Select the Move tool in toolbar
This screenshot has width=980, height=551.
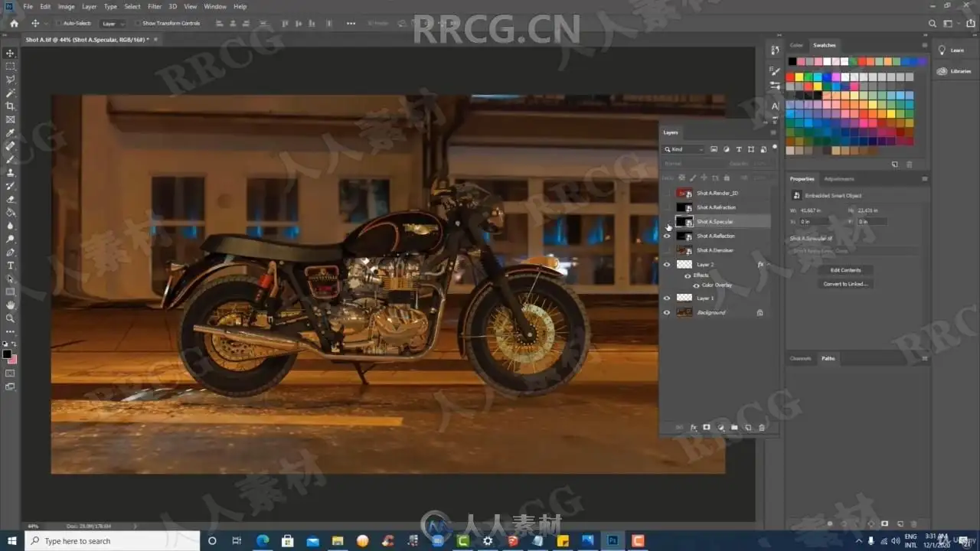11,53
